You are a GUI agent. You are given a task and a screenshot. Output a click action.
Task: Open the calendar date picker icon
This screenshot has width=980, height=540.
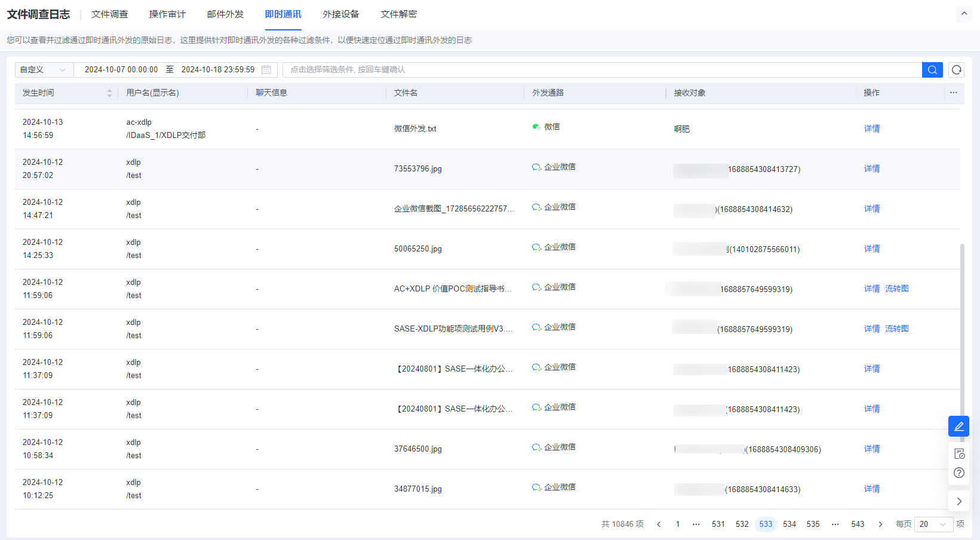tap(266, 70)
